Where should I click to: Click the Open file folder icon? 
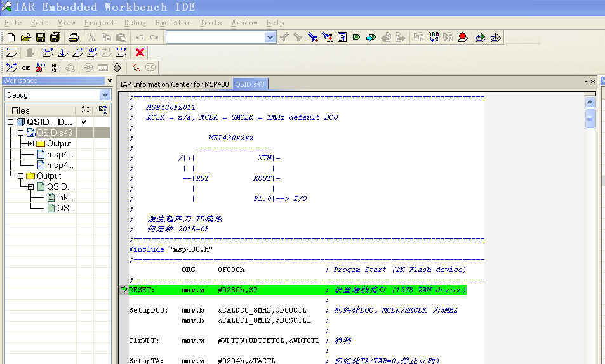(x=25, y=37)
